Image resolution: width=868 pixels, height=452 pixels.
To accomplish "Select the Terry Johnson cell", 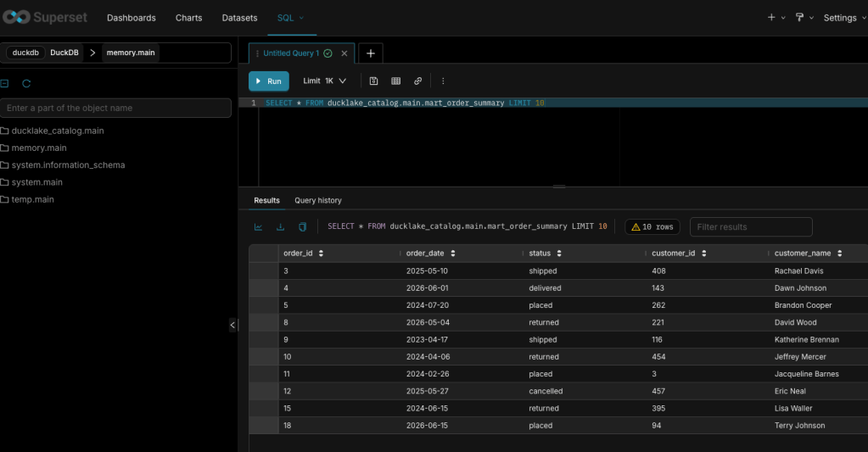I will pos(799,426).
